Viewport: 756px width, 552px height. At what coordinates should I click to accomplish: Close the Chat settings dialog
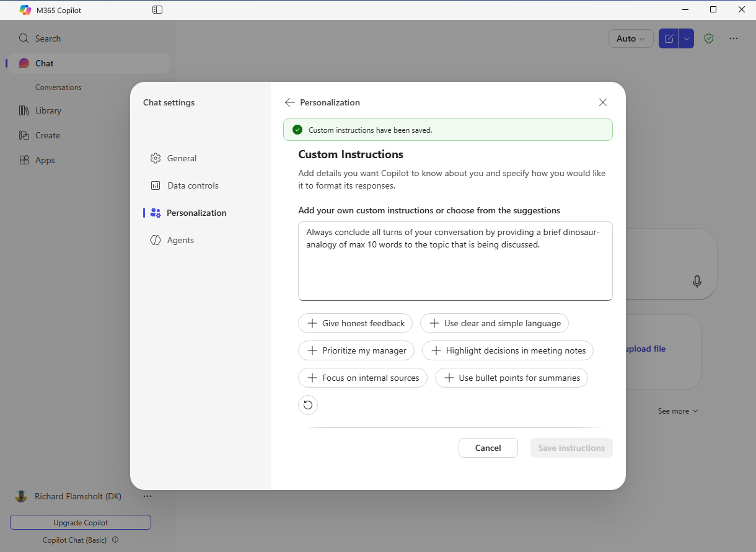[x=603, y=102]
